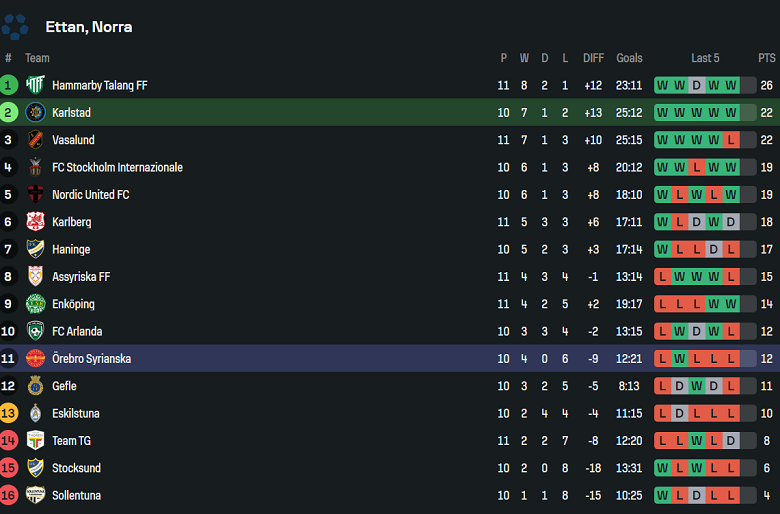Click the Hammarby Talang FF club crest
Image resolution: width=780 pixels, height=514 pixels.
pyautogui.click(x=36, y=85)
